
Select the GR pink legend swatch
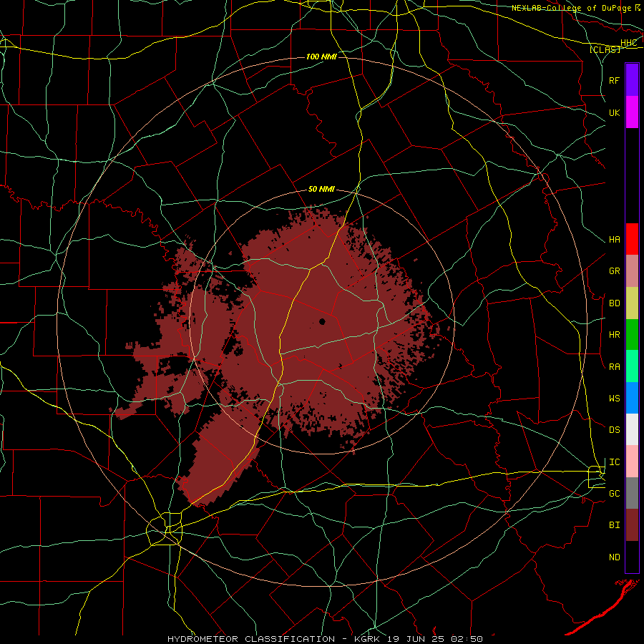coord(632,270)
